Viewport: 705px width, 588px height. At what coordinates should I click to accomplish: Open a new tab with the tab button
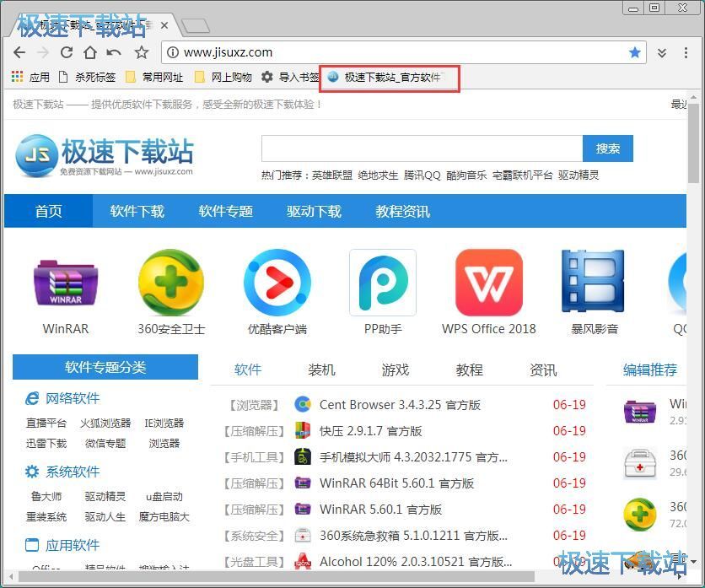[195, 26]
